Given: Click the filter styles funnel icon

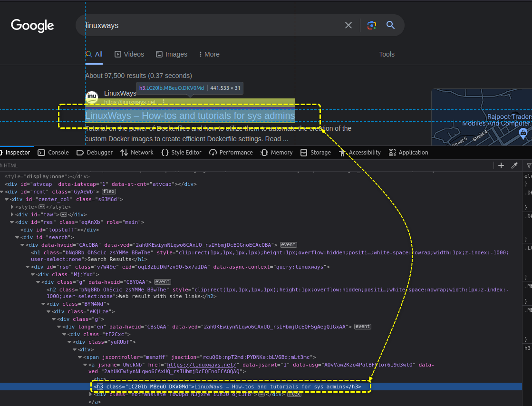Looking at the screenshot, I should point(529,165).
